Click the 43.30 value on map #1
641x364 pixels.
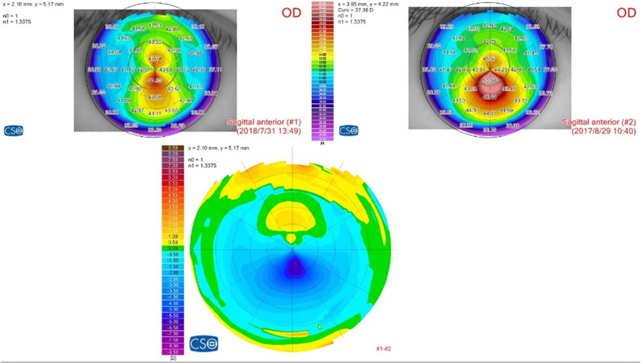click(x=155, y=42)
